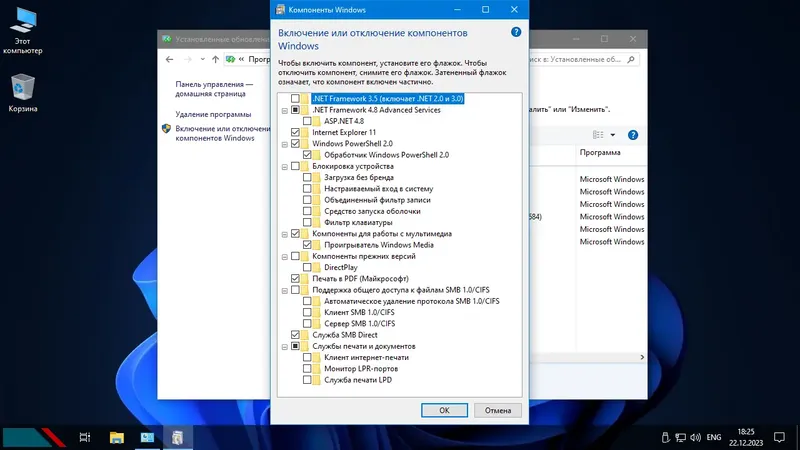
Task: Open the Control Panel taskbar icon
Action: [x=147, y=437]
